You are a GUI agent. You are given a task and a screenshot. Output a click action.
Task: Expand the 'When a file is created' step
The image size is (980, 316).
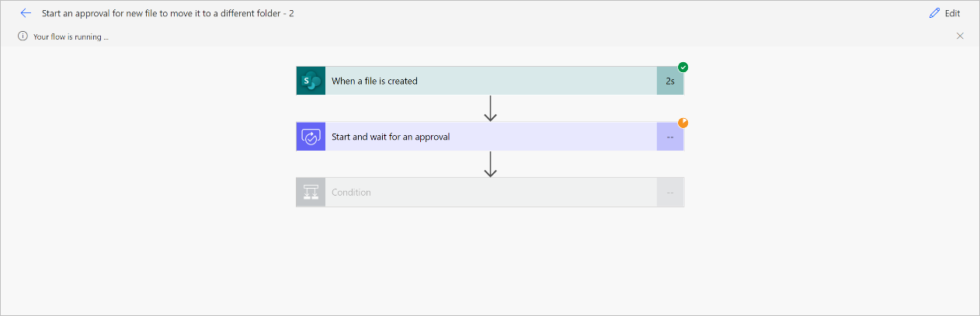coord(490,81)
